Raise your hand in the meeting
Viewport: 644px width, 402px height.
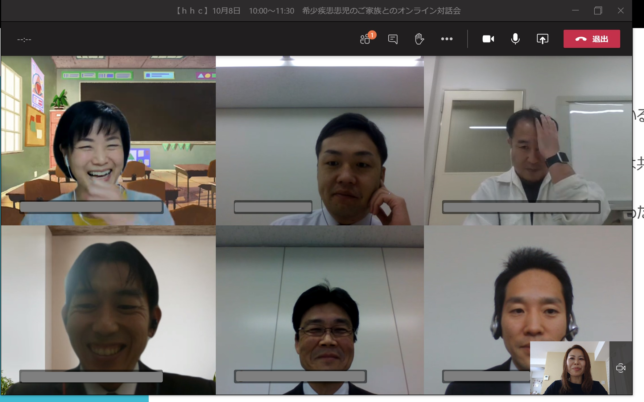pyautogui.click(x=420, y=39)
